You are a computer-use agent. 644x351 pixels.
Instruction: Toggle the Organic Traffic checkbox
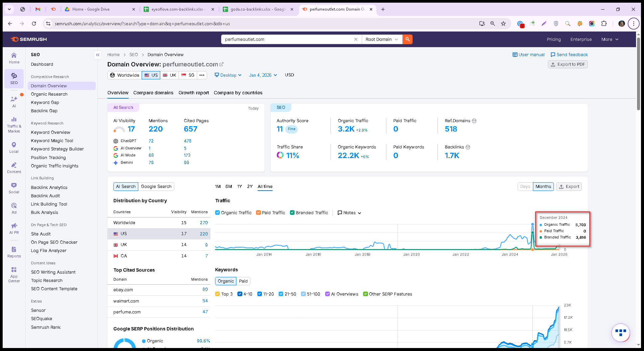[217, 213]
